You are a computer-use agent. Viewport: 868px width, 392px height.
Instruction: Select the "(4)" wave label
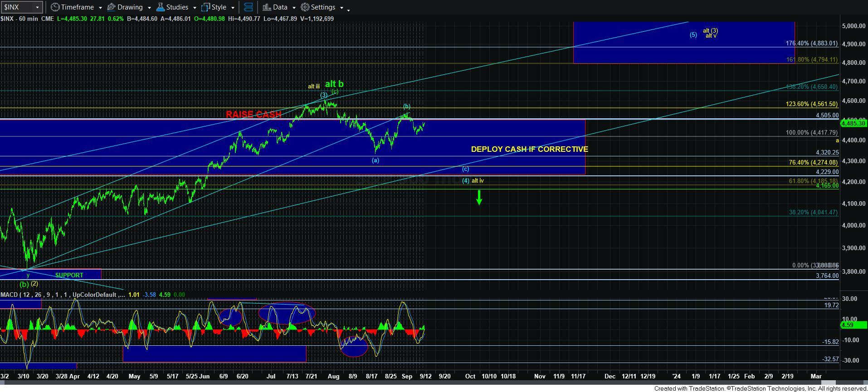[466, 180]
